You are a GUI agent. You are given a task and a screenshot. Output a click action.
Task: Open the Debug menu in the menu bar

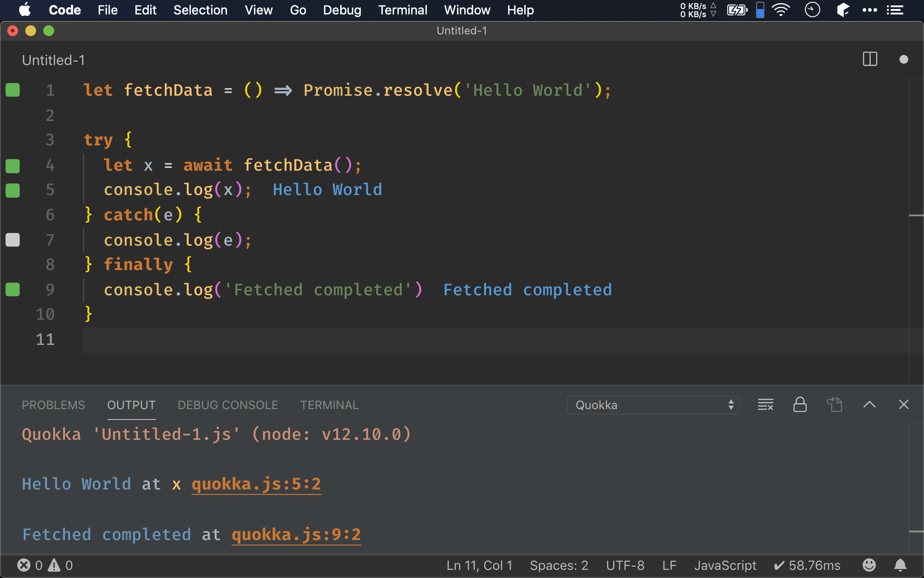click(342, 10)
